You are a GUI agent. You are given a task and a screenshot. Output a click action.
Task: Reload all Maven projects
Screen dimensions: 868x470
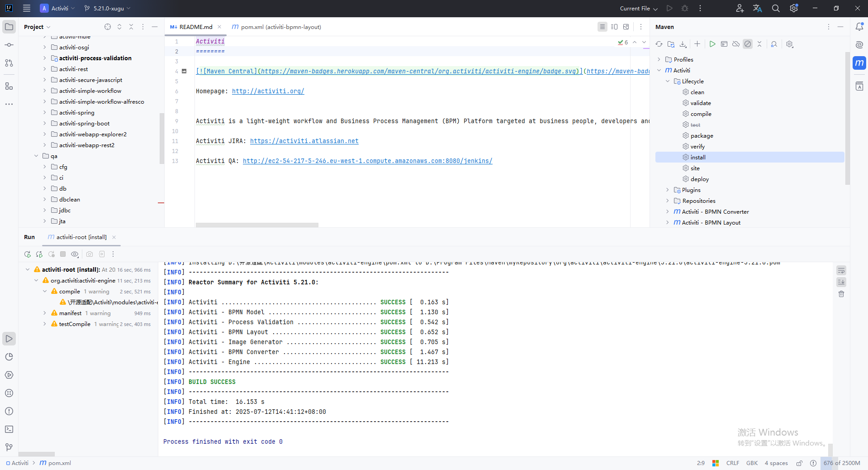click(659, 44)
